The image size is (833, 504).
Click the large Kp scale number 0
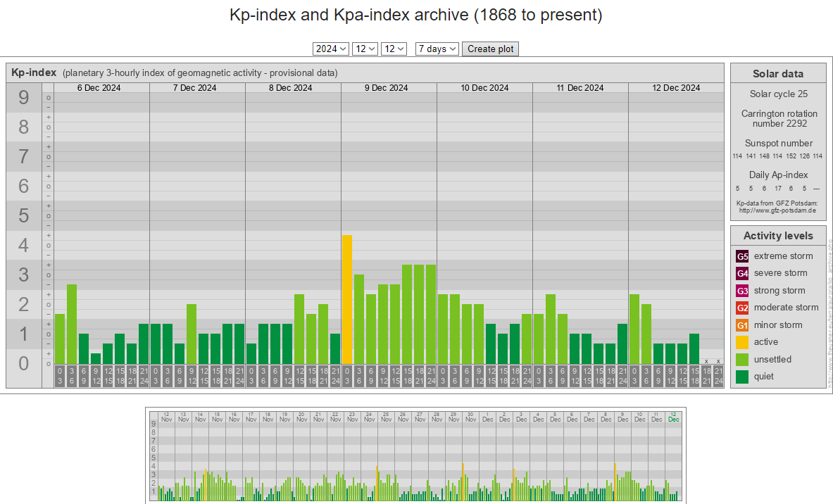[x=23, y=364]
